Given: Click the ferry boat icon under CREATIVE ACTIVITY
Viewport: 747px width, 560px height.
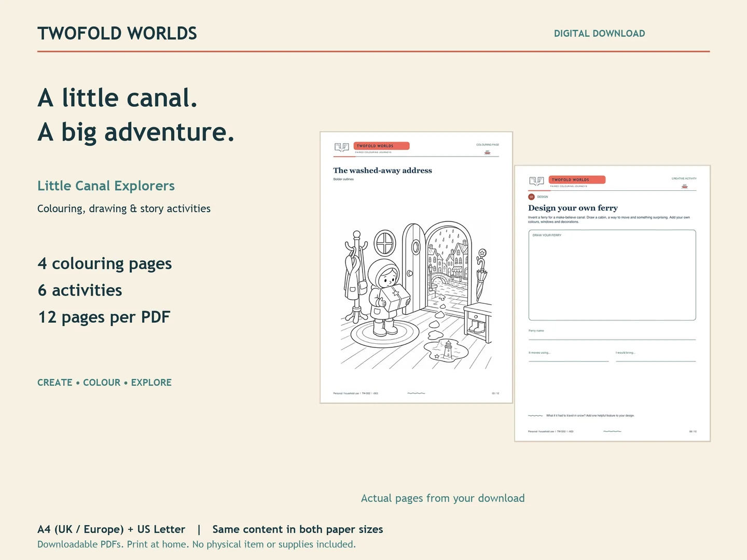Looking at the screenshot, I should [x=685, y=186].
